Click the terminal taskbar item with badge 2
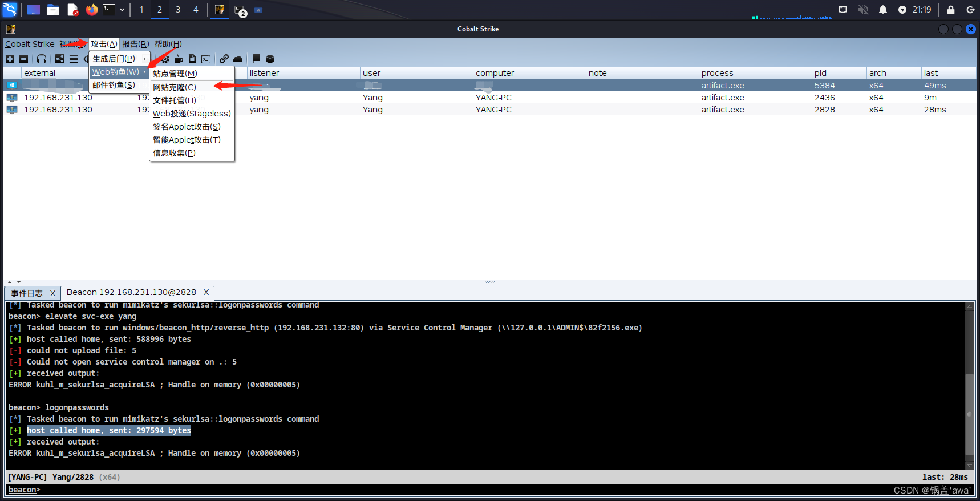Screen dimensions: 980x501 point(240,10)
